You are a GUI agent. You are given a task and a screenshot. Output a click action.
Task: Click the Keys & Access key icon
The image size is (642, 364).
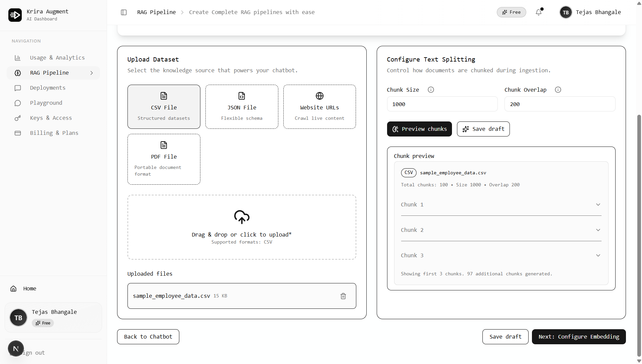pyautogui.click(x=18, y=118)
